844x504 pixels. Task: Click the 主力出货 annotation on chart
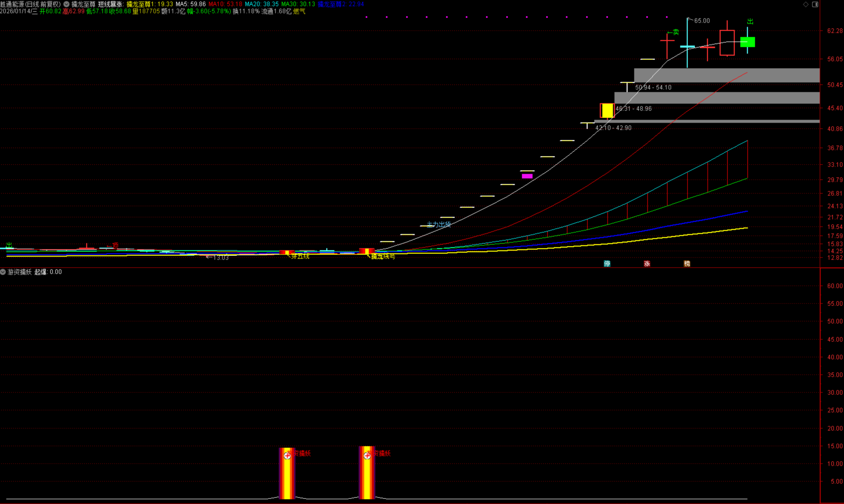[438, 224]
